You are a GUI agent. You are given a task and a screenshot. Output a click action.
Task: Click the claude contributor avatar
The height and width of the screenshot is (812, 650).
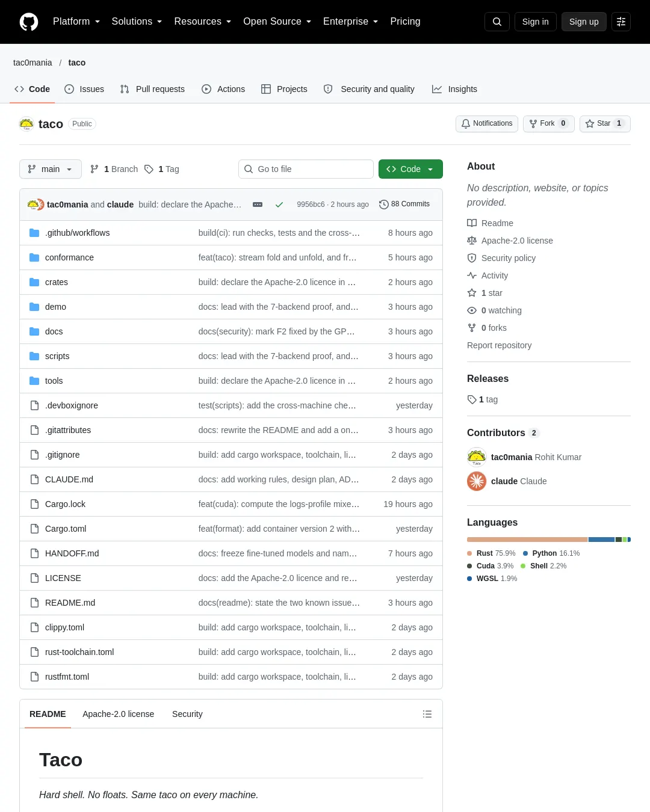pyautogui.click(x=477, y=481)
